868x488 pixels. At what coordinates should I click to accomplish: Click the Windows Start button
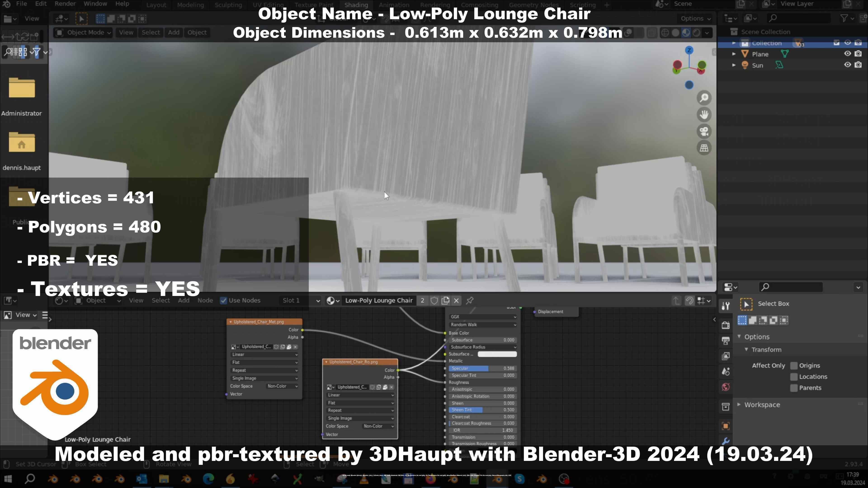(8, 479)
